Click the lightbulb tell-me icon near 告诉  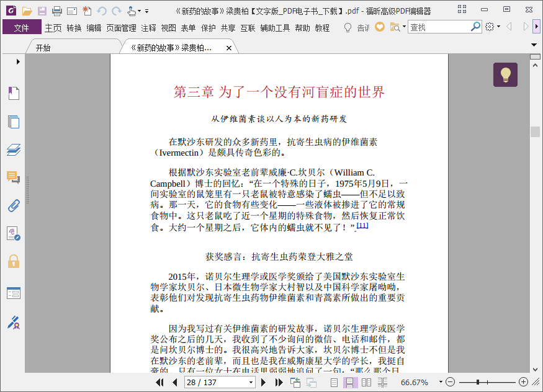click(x=348, y=27)
